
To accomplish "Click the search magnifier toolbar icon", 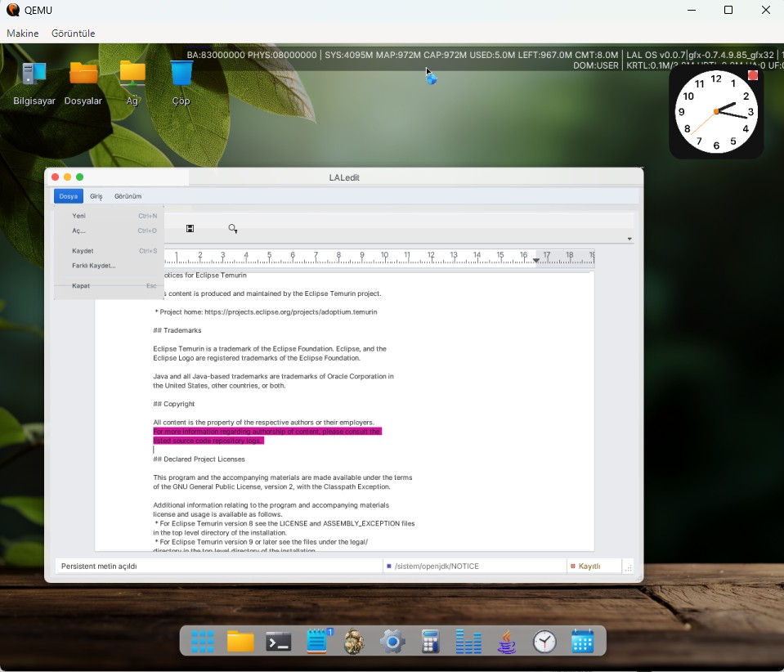I will 233,229.
